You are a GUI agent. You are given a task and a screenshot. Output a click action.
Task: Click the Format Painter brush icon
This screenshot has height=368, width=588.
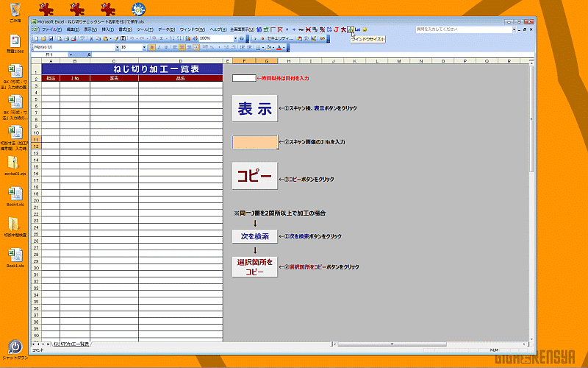click(116, 38)
